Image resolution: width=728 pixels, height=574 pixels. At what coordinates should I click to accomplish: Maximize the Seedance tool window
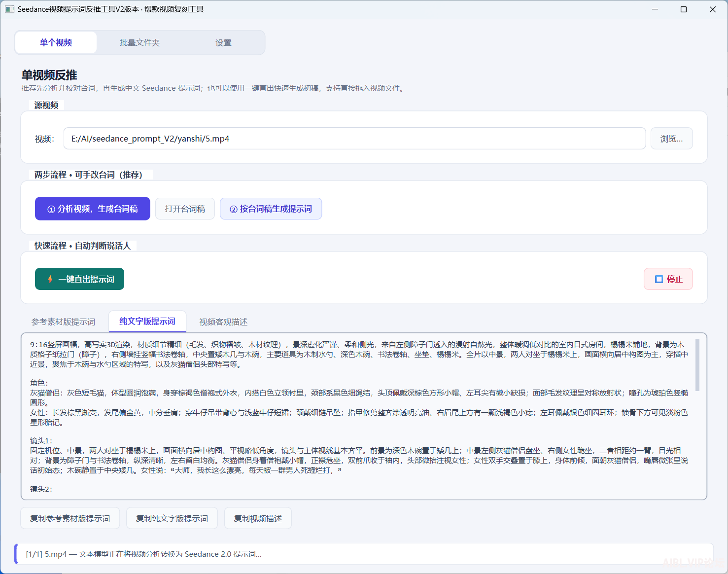tap(684, 9)
